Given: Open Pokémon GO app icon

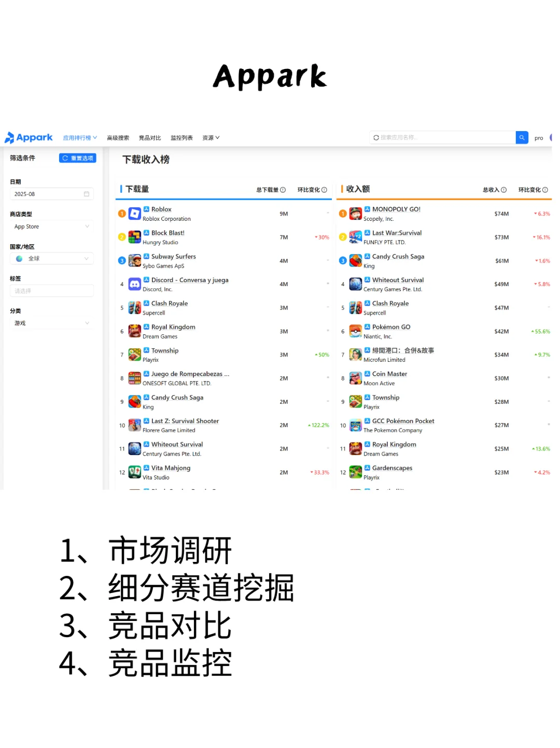Looking at the screenshot, I should coord(356,331).
